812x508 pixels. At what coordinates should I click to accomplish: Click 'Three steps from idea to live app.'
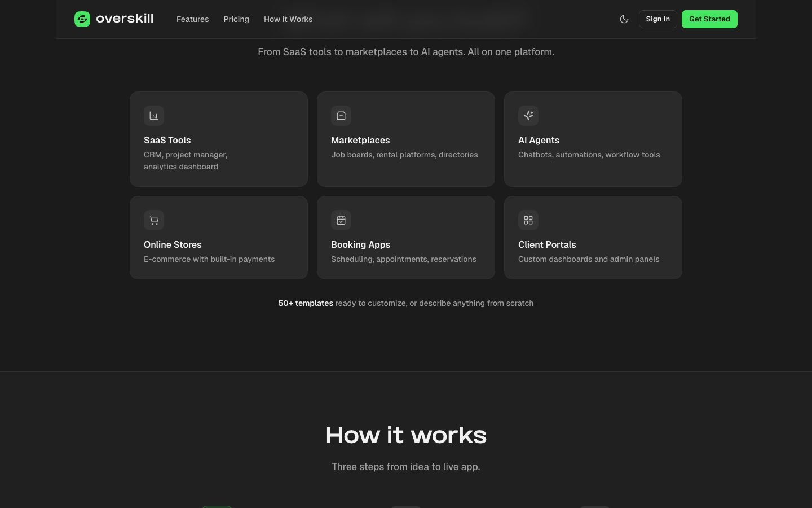[406, 467]
